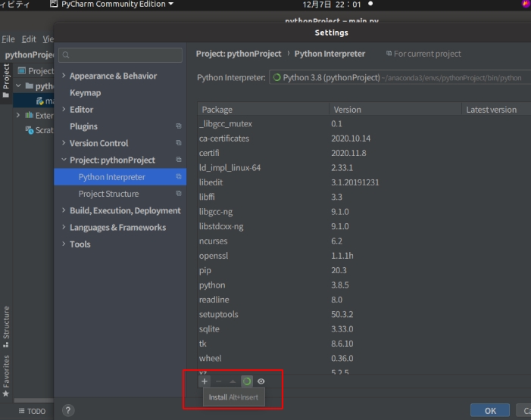Click the Help question mark icon

click(x=68, y=410)
